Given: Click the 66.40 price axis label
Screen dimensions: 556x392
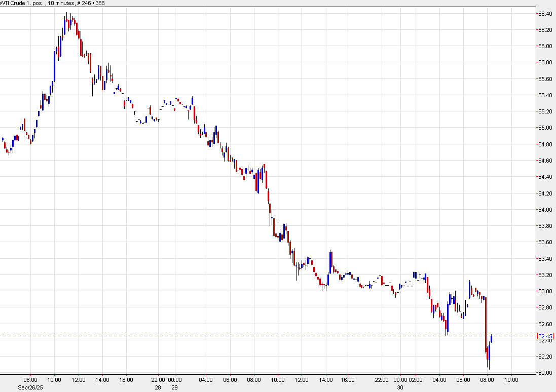Looking at the screenshot, I should [x=545, y=14].
